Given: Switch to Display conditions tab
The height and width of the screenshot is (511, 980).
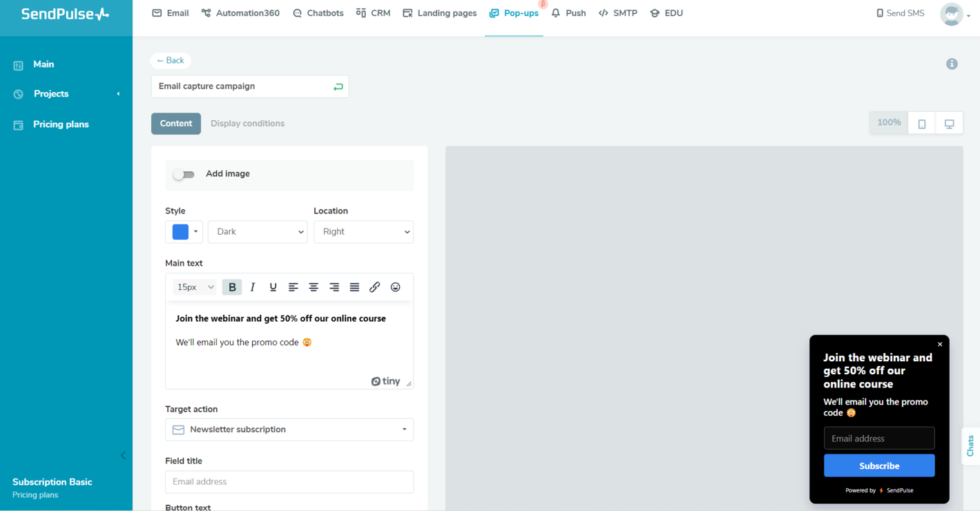Looking at the screenshot, I should [x=247, y=124].
